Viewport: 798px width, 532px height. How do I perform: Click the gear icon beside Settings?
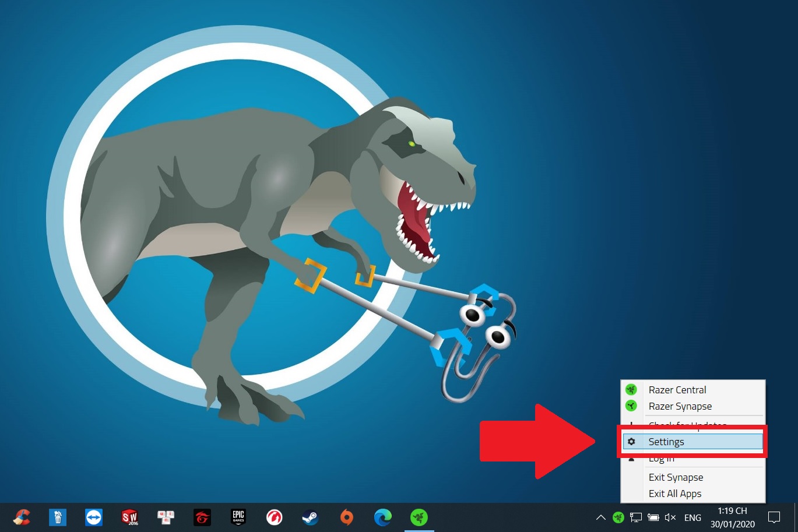click(x=631, y=442)
